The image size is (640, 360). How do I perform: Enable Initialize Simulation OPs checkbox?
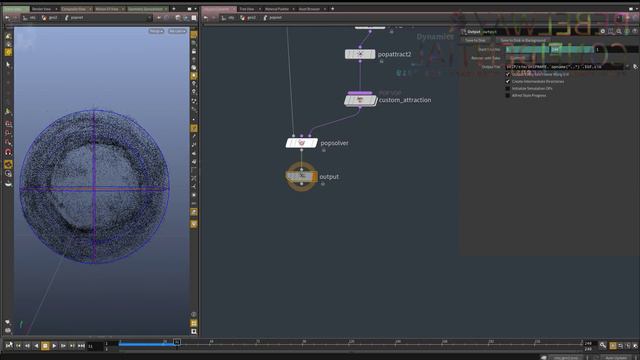point(508,89)
